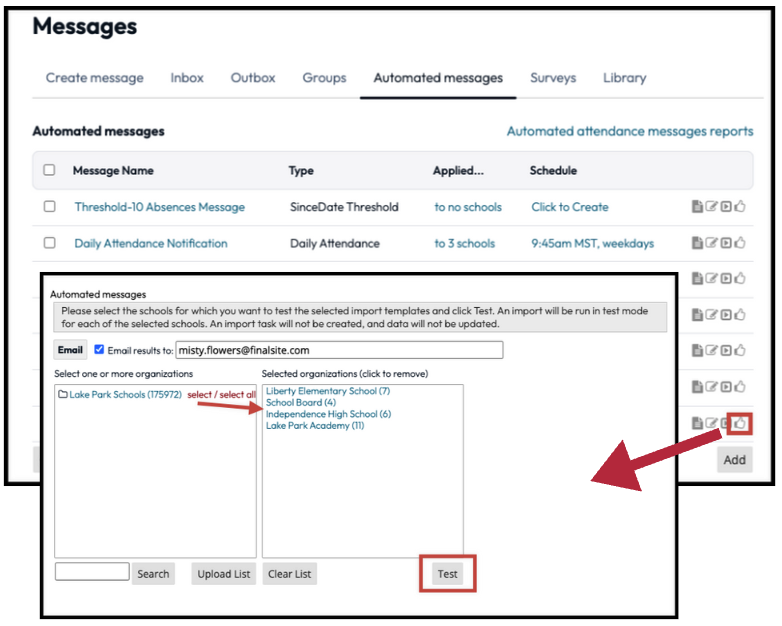Click the Clear List button
The height and width of the screenshot is (626, 782).
click(x=289, y=574)
